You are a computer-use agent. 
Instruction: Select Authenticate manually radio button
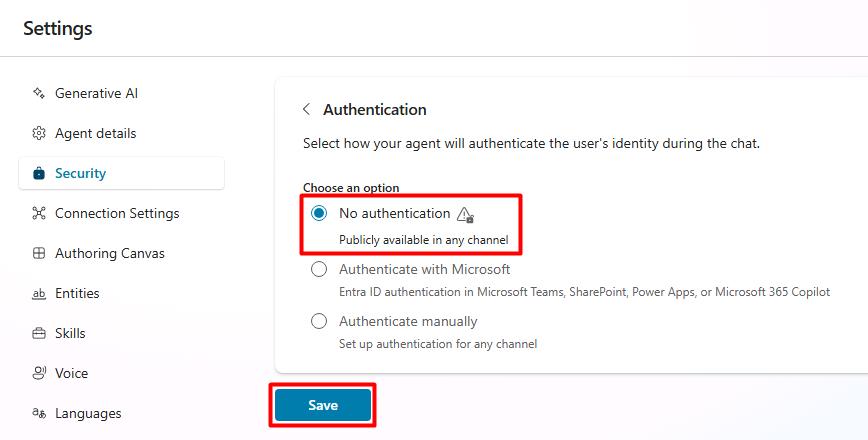[319, 321]
